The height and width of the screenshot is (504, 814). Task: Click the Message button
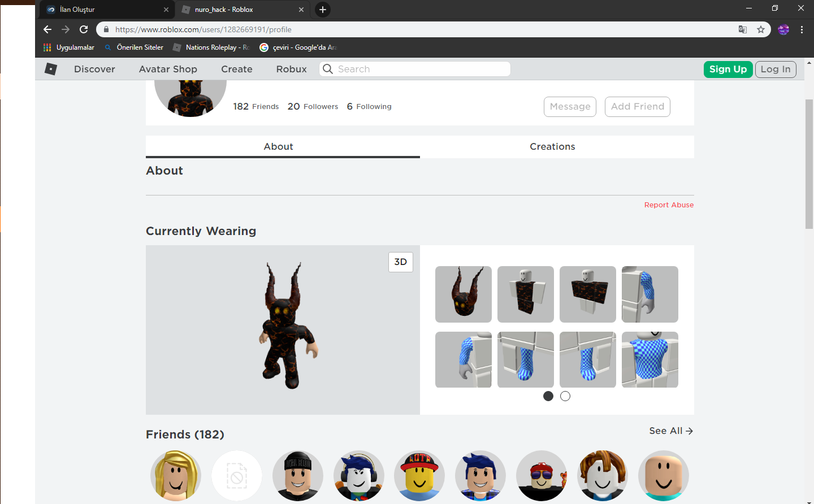pyautogui.click(x=570, y=107)
